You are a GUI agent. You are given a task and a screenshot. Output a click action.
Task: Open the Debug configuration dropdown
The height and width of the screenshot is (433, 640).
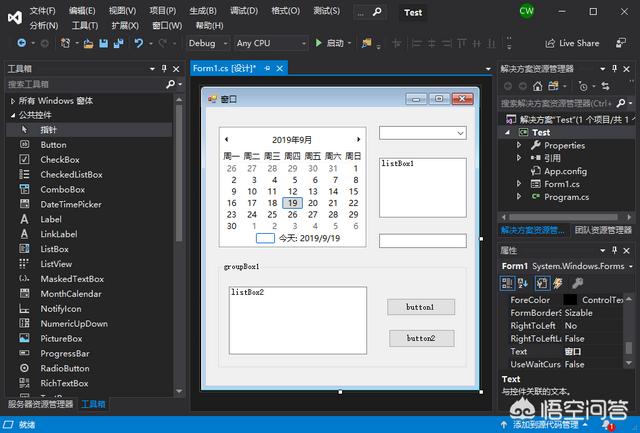point(207,43)
